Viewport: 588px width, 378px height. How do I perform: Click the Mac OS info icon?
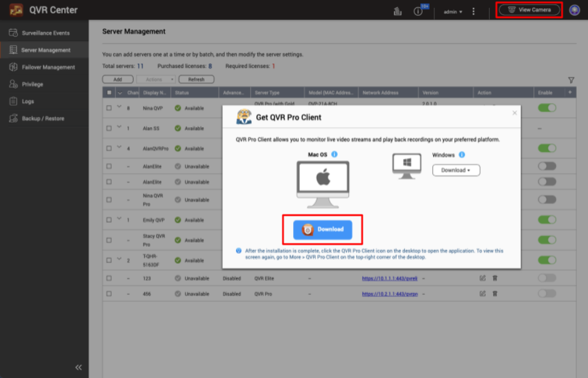pyautogui.click(x=334, y=154)
